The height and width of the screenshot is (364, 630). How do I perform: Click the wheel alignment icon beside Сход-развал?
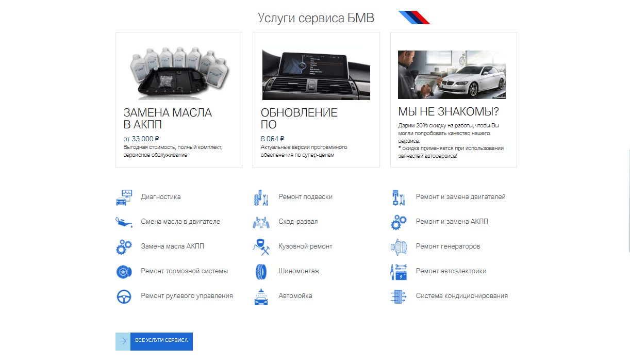[261, 222]
